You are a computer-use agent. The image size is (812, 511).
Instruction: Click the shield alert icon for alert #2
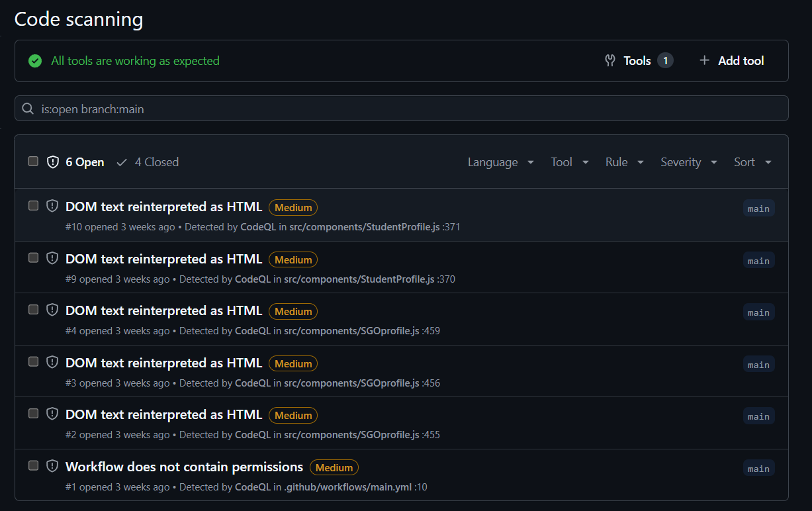coord(52,414)
